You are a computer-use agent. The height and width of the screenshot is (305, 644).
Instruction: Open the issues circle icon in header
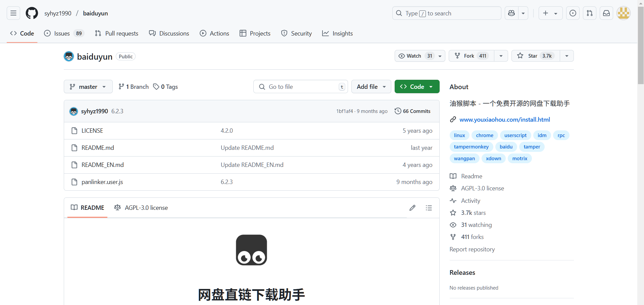573,13
